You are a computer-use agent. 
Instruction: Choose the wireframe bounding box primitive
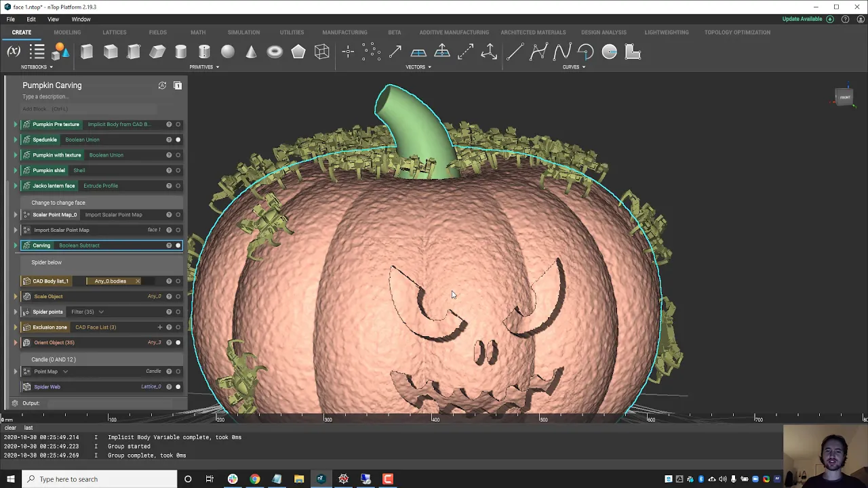pos(322,52)
